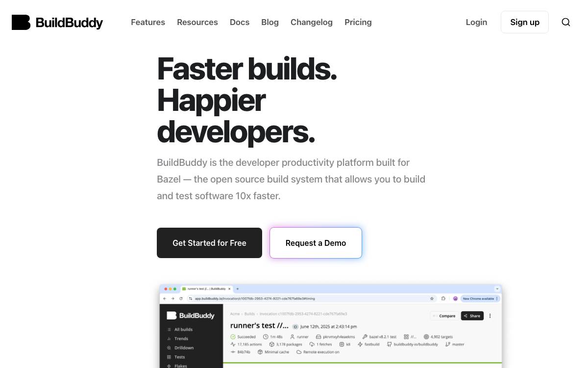Image resolution: width=588 pixels, height=368 pixels.
Task: Open the Features menu item
Action: (x=148, y=22)
